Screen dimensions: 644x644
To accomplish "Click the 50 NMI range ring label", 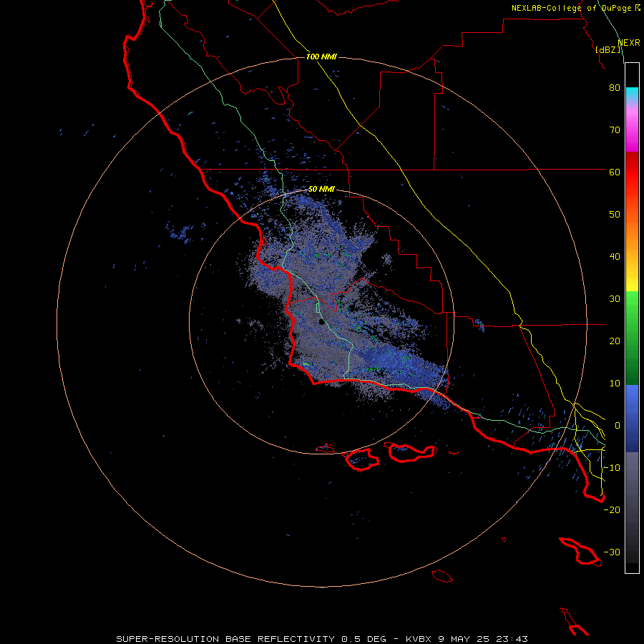I will click(321, 189).
